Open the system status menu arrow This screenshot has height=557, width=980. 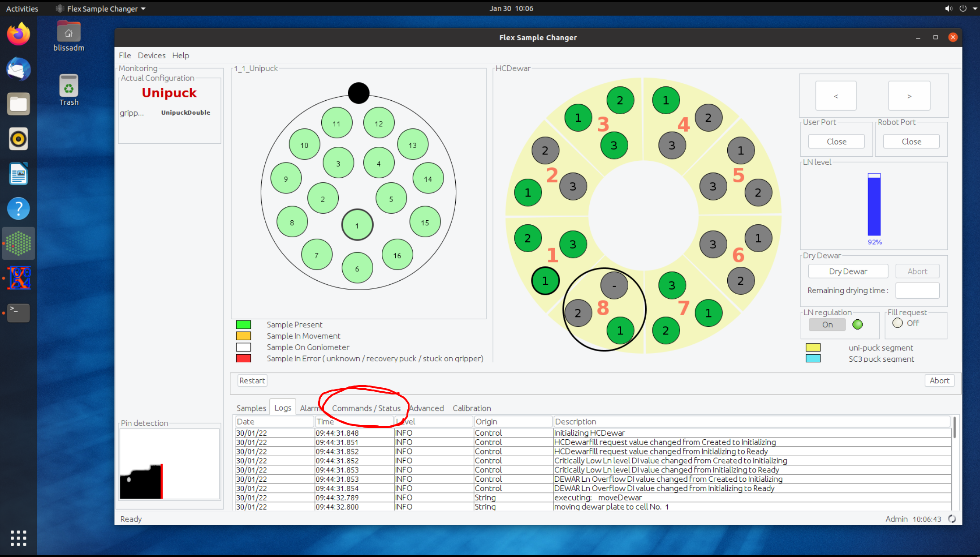point(975,9)
